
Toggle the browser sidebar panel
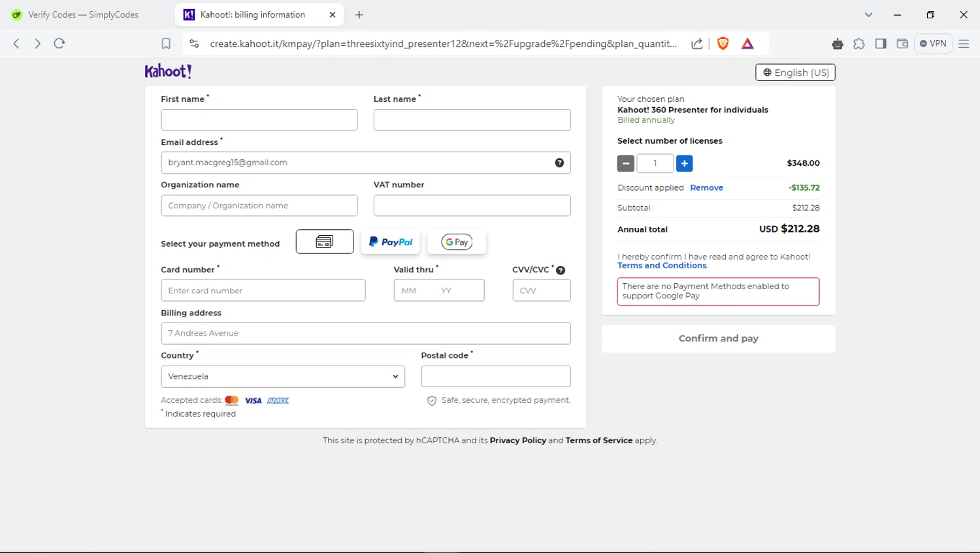tap(881, 44)
